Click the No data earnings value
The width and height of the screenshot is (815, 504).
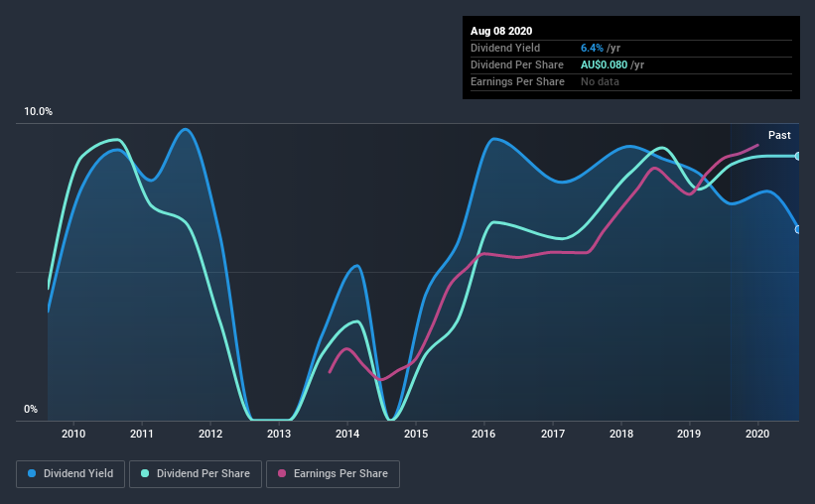coord(600,81)
